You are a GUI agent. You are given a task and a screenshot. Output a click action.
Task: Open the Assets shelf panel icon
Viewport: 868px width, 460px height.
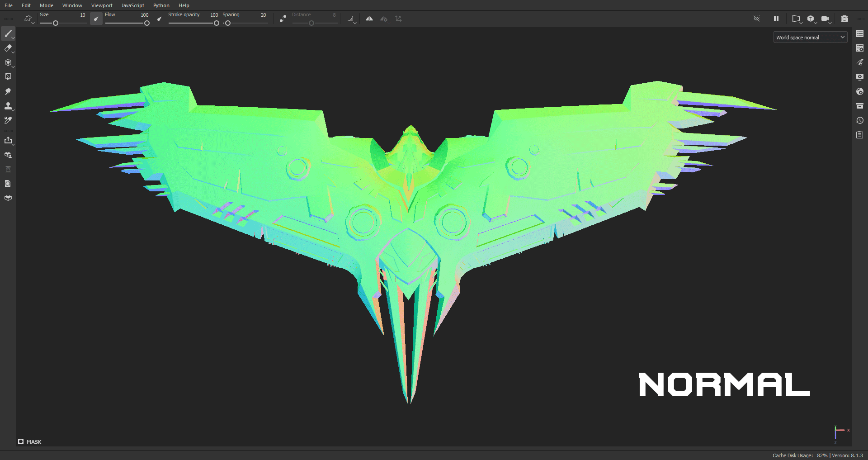pyautogui.click(x=860, y=106)
